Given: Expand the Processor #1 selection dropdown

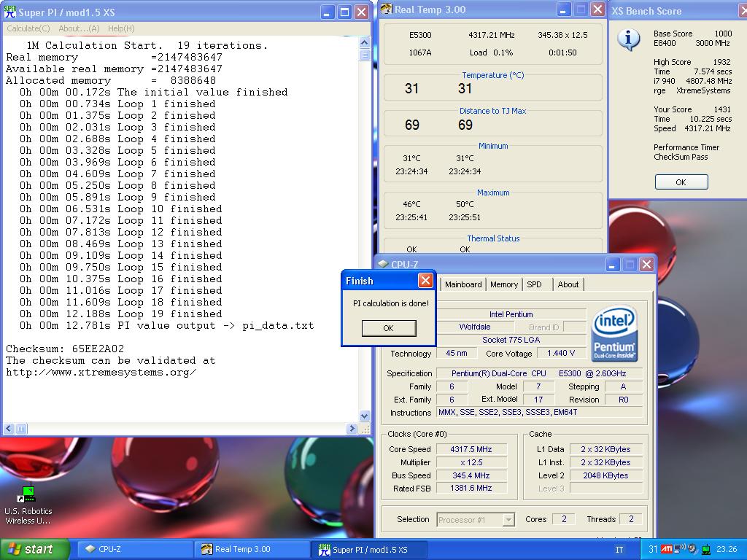Looking at the screenshot, I should click(x=508, y=519).
